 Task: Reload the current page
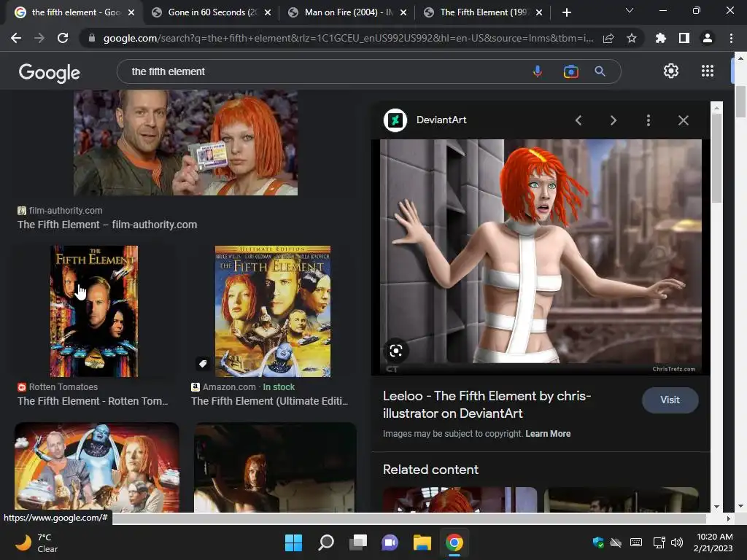point(63,38)
